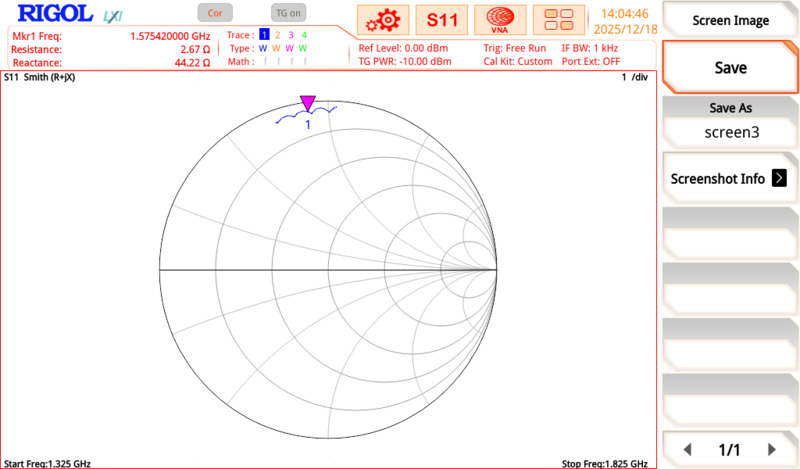Viewport: 800px width, 469px height.
Task: Click the 1 /div scale label
Action: tap(635, 78)
